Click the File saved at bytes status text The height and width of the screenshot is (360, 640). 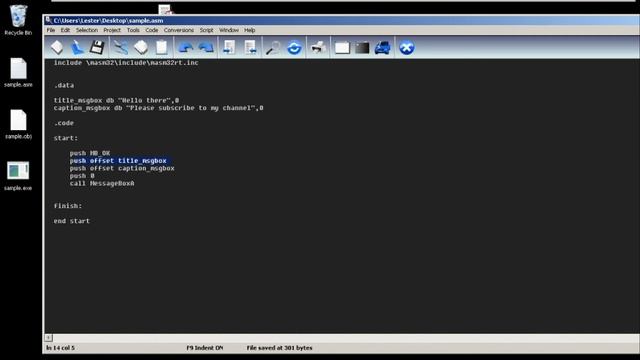280,348
